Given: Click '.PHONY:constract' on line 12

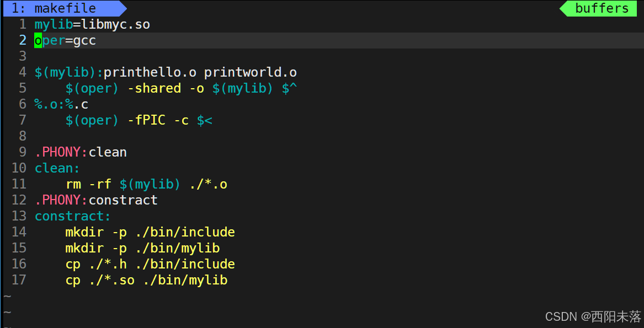Looking at the screenshot, I should pyautogui.click(x=96, y=200).
